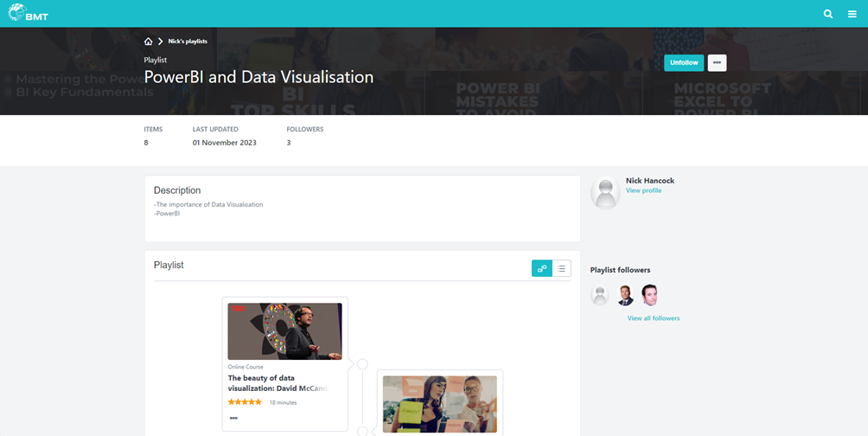Viewport: 868px width, 436px height.
Task: Click the Unfollow button
Action: (684, 63)
